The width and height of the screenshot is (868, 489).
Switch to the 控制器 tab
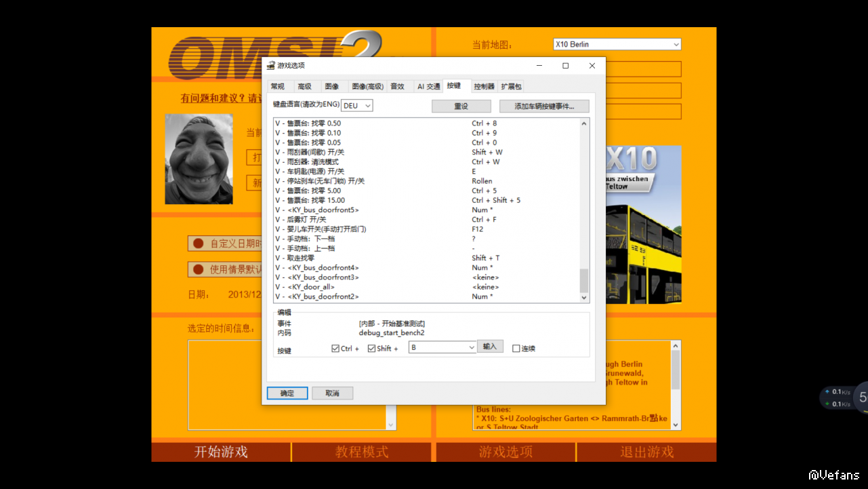click(x=484, y=86)
